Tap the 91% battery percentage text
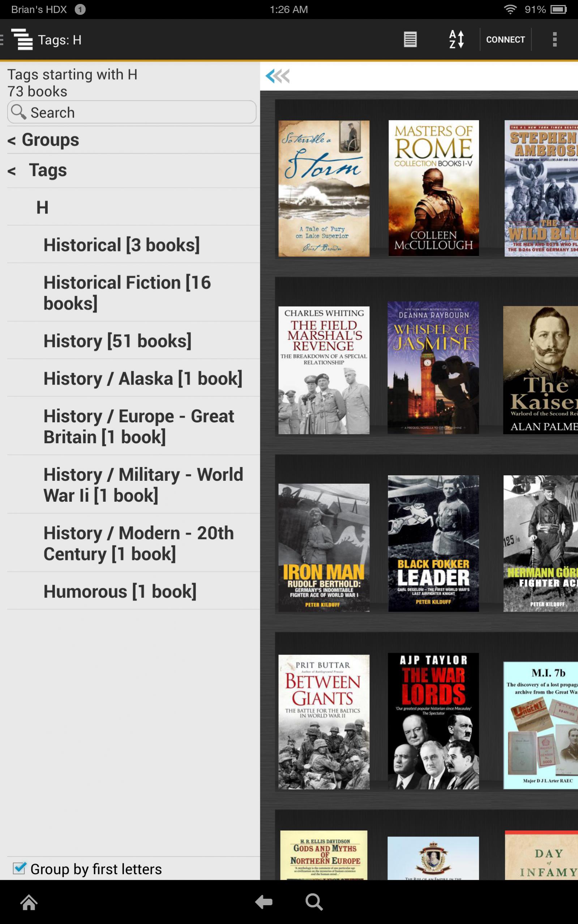 pos(535,9)
